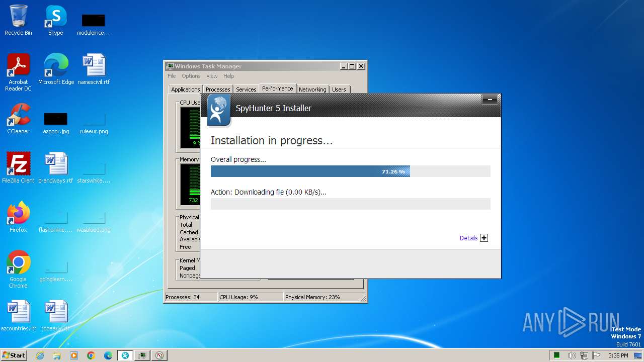Click the Start button
Image resolution: width=644 pixels, height=362 pixels.
pos(14,355)
